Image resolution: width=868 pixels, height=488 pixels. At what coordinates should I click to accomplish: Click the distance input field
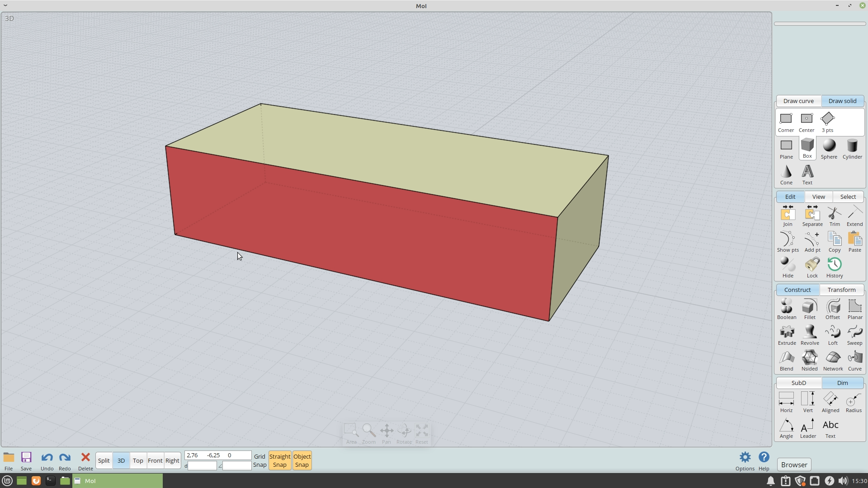(202, 466)
